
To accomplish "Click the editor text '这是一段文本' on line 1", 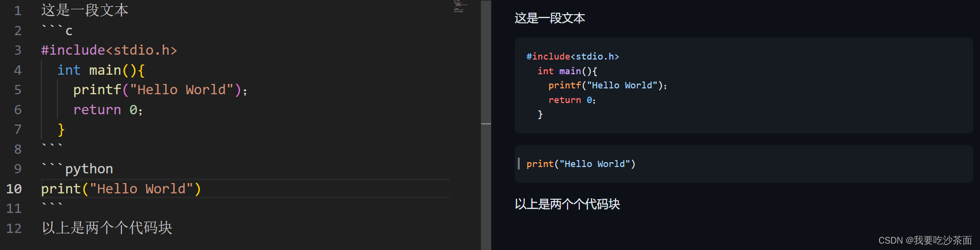I will (x=85, y=10).
